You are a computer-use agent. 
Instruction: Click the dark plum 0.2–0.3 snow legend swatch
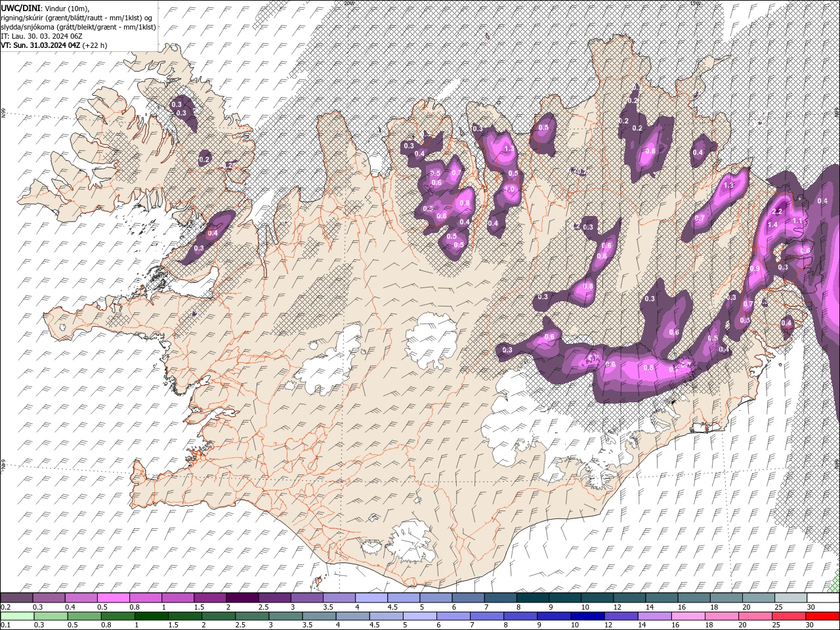[16, 598]
